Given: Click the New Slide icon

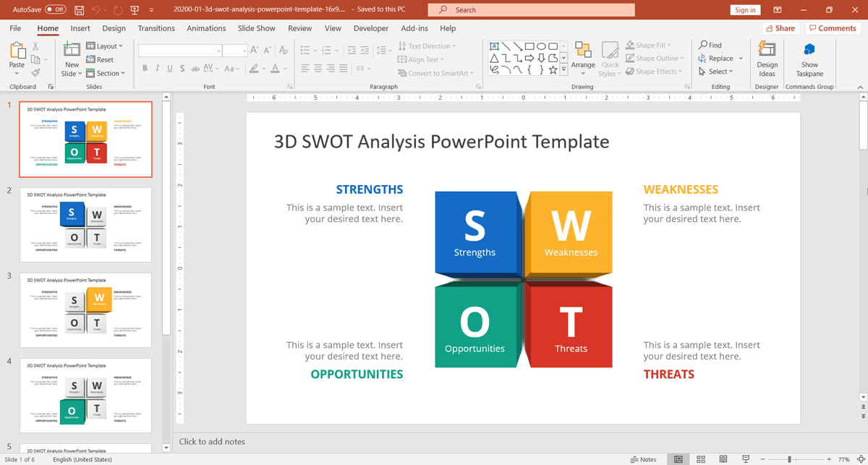Looking at the screenshot, I should 72,49.
